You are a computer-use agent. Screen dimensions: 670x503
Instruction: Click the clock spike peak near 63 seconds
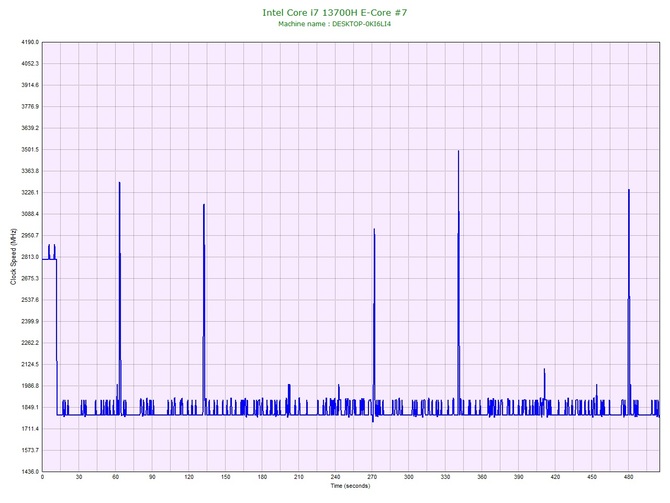pyautogui.click(x=120, y=183)
